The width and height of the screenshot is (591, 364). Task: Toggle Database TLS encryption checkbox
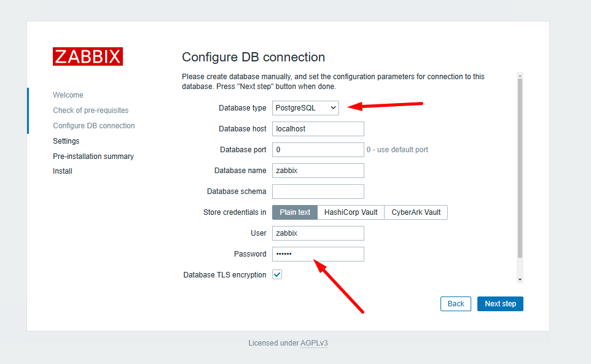tap(277, 275)
